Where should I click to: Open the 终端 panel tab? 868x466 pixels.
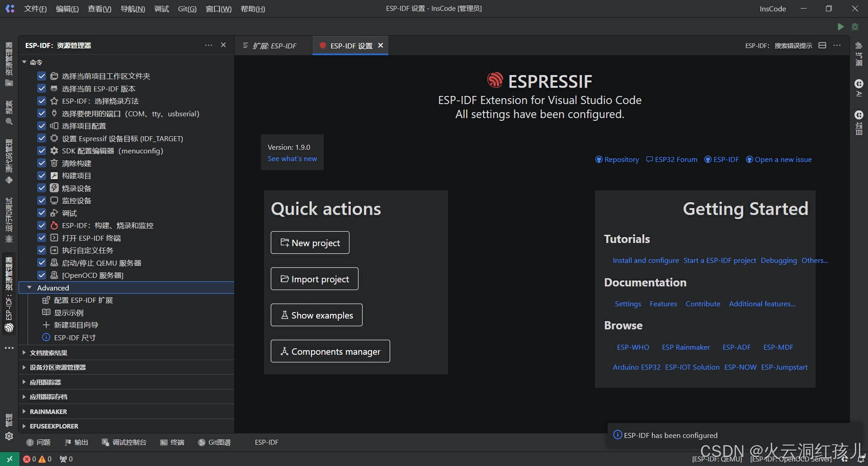pyautogui.click(x=172, y=442)
